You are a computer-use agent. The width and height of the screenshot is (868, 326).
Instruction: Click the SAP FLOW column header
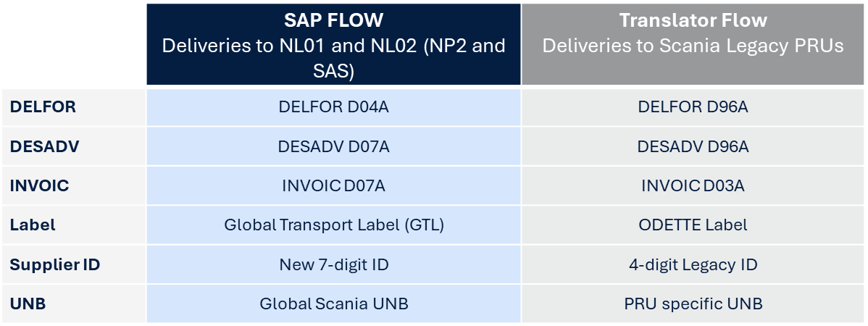333,44
